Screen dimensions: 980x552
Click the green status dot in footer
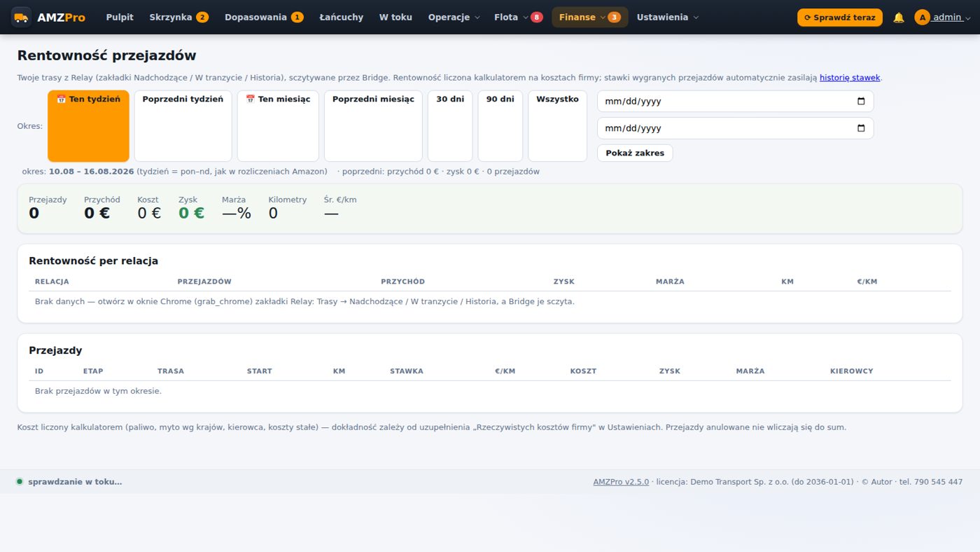point(20,482)
